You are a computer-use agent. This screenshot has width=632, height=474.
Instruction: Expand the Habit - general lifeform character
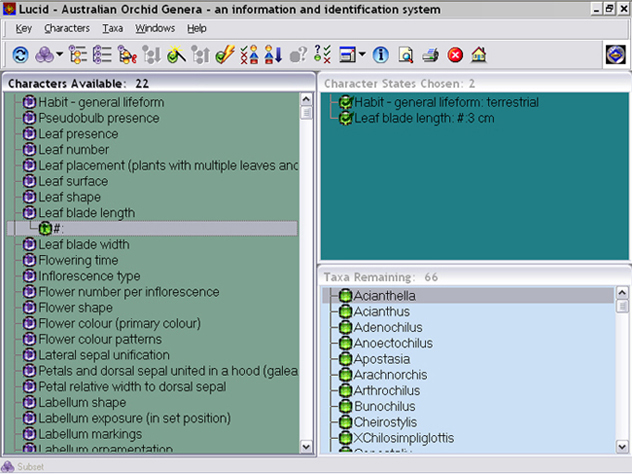(x=29, y=102)
